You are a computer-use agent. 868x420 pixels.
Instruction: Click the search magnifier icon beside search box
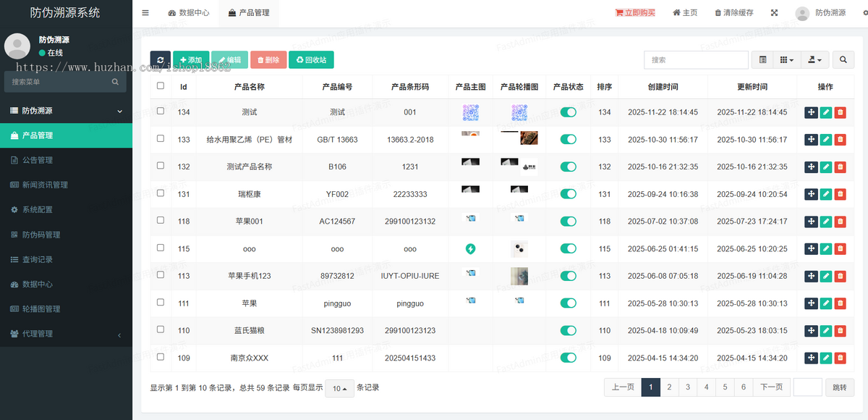click(843, 60)
